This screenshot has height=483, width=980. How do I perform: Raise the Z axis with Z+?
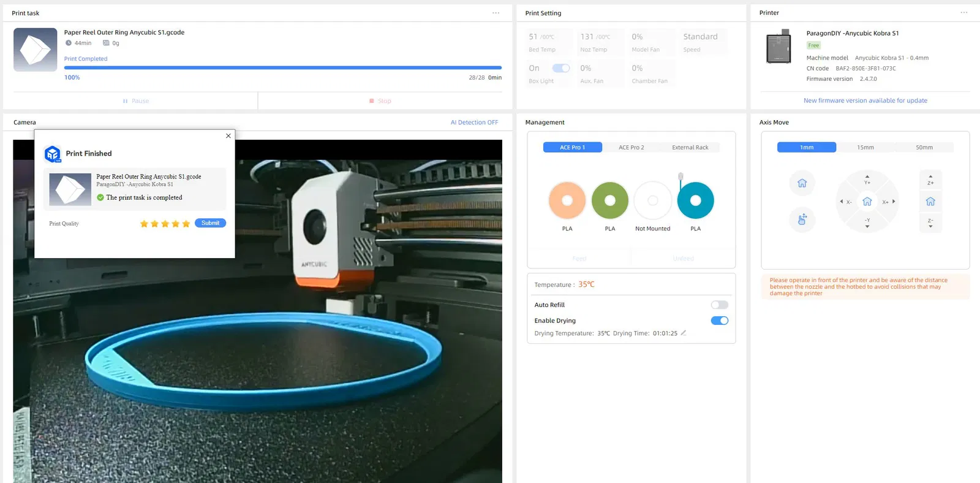[x=930, y=180]
